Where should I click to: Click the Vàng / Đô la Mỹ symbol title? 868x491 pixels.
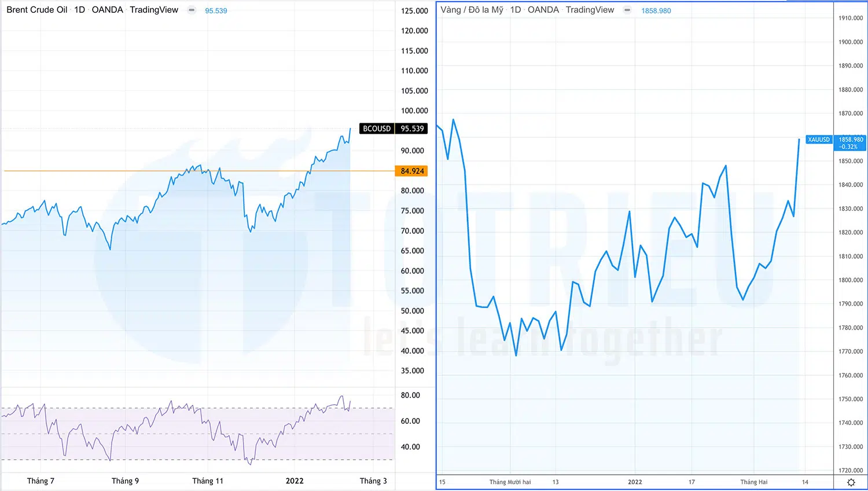coord(472,10)
